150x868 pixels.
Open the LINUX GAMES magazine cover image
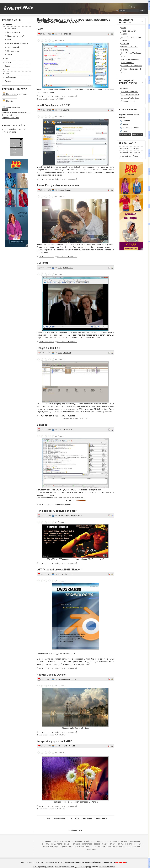point(75,616)
